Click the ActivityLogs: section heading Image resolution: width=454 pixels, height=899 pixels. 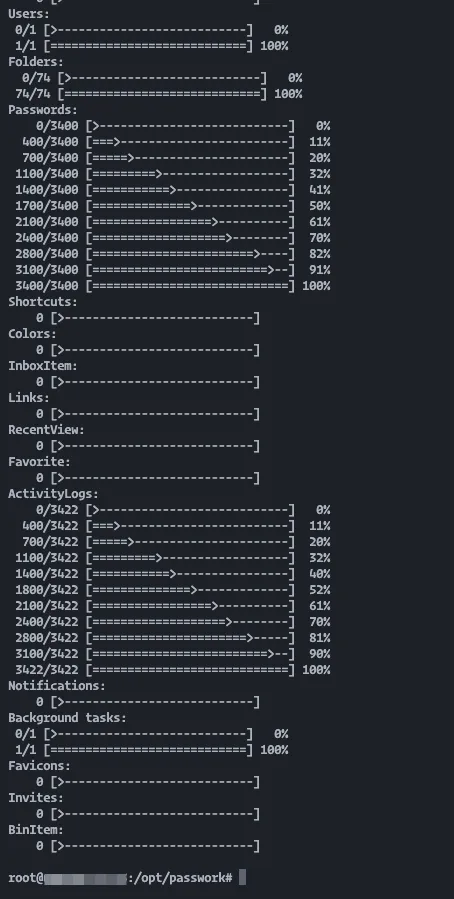click(53, 494)
